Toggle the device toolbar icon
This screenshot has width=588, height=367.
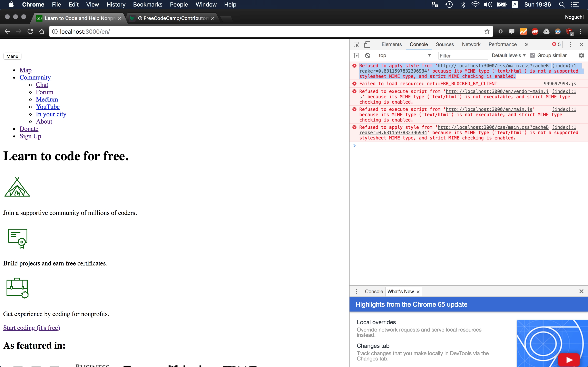click(367, 44)
